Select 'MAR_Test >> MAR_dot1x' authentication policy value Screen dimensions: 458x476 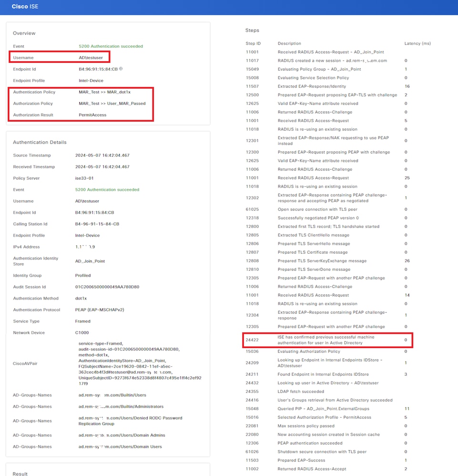pos(105,92)
